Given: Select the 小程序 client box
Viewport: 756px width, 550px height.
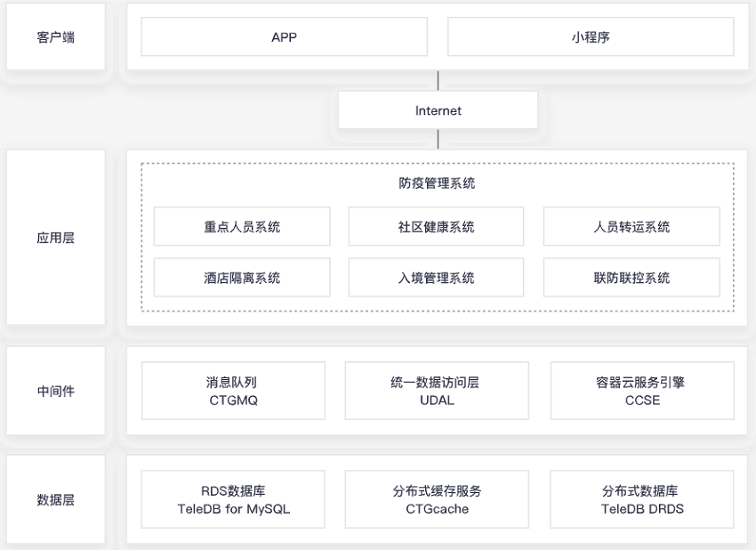Looking at the screenshot, I should point(591,36).
